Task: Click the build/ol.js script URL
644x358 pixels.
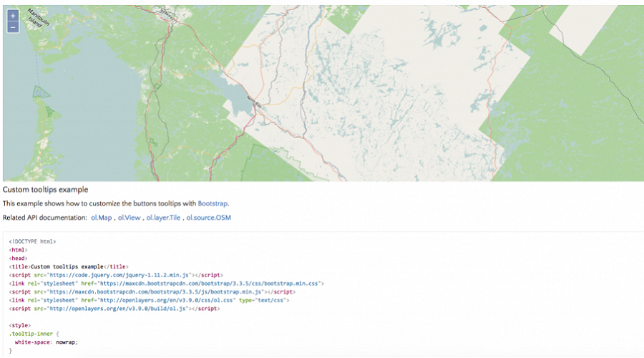Action: pyautogui.click(x=118, y=309)
